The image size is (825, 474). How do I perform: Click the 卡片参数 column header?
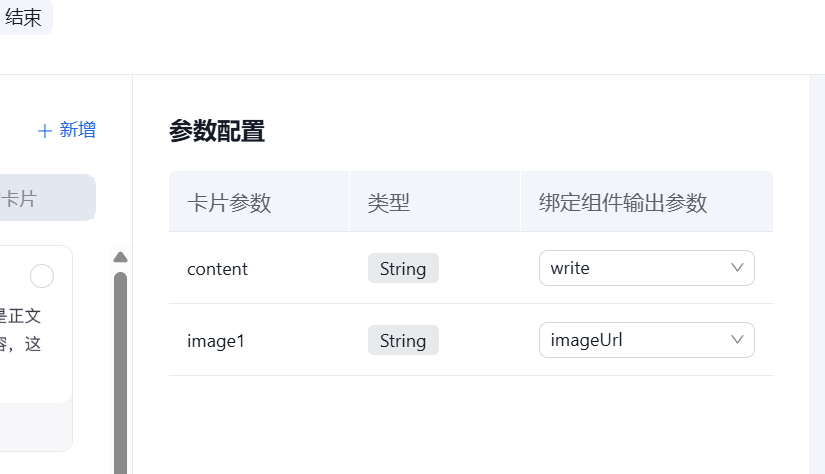229,203
